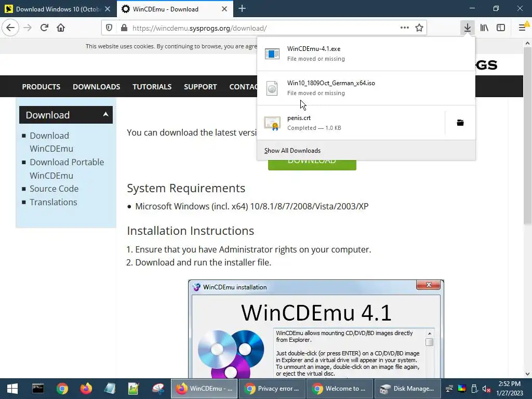Open the PRODUCTS menu item
The height and width of the screenshot is (399, 532).
click(41, 87)
